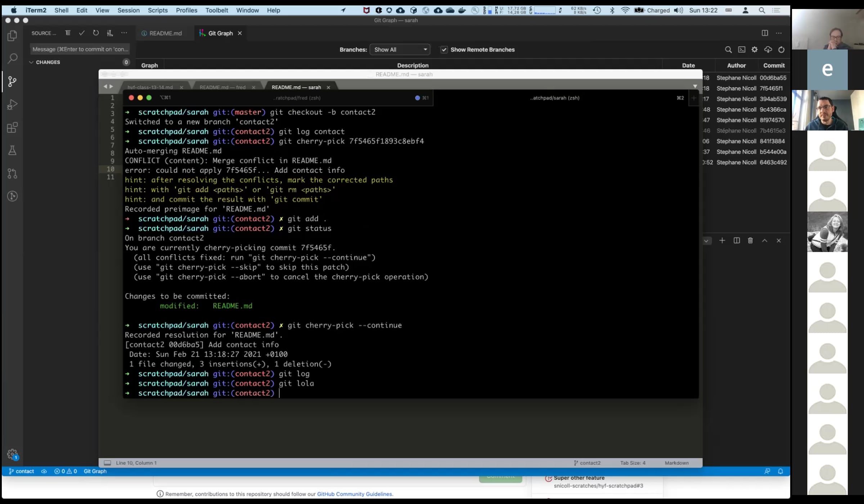Open the Testing flask icon in activity bar
The width and height of the screenshot is (864, 504).
pos(12,150)
